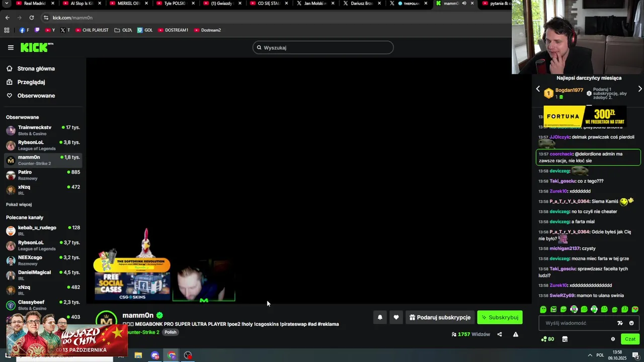
Task: Open streamer name mamm0n link
Action: 138,315
